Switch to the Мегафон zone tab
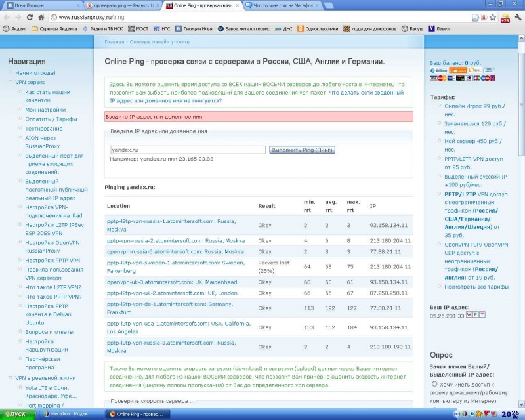This screenshot has width=525, height=420. 282,5
